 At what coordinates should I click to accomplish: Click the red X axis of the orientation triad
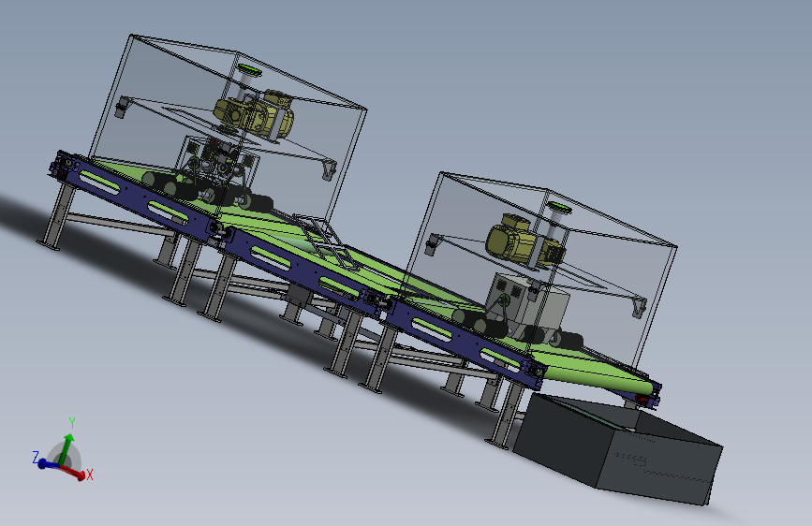pyautogui.click(x=74, y=472)
